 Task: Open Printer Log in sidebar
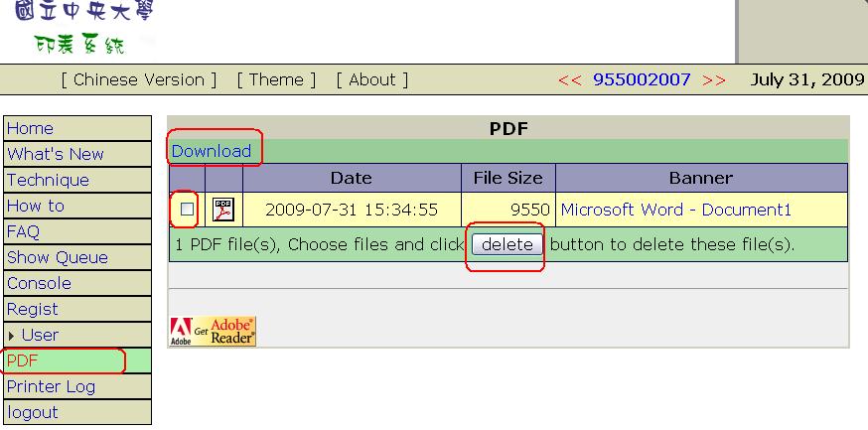[52, 386]
